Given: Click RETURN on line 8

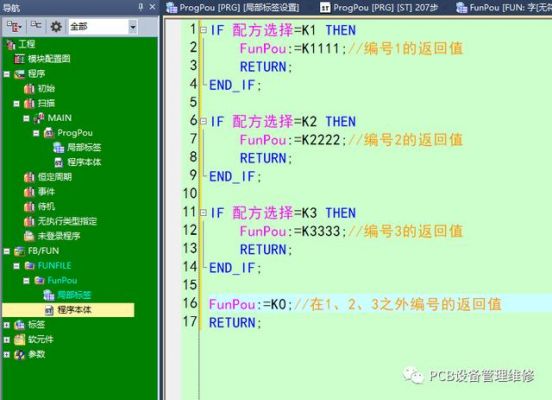Looking at the screenshot, I should [x=263, y=158].
